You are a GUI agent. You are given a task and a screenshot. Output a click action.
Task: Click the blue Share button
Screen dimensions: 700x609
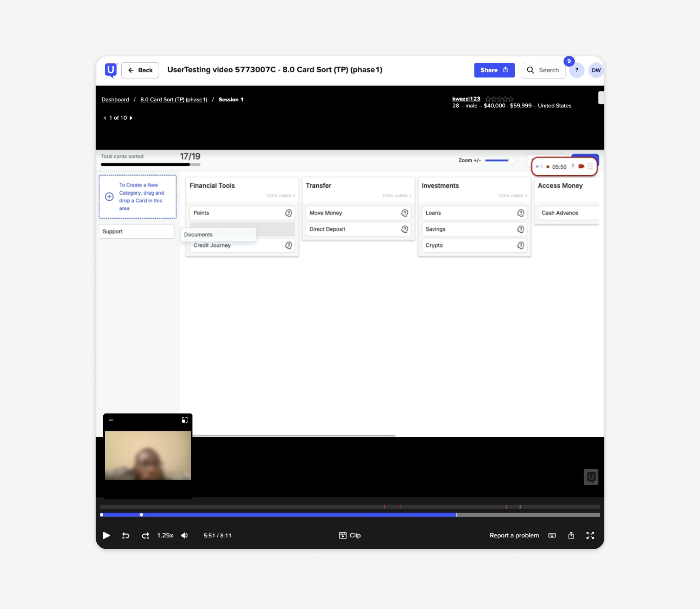point(494,70)
